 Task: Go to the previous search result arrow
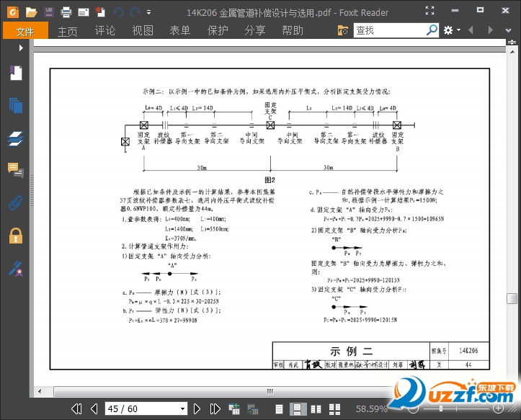(x=471, y=30)
